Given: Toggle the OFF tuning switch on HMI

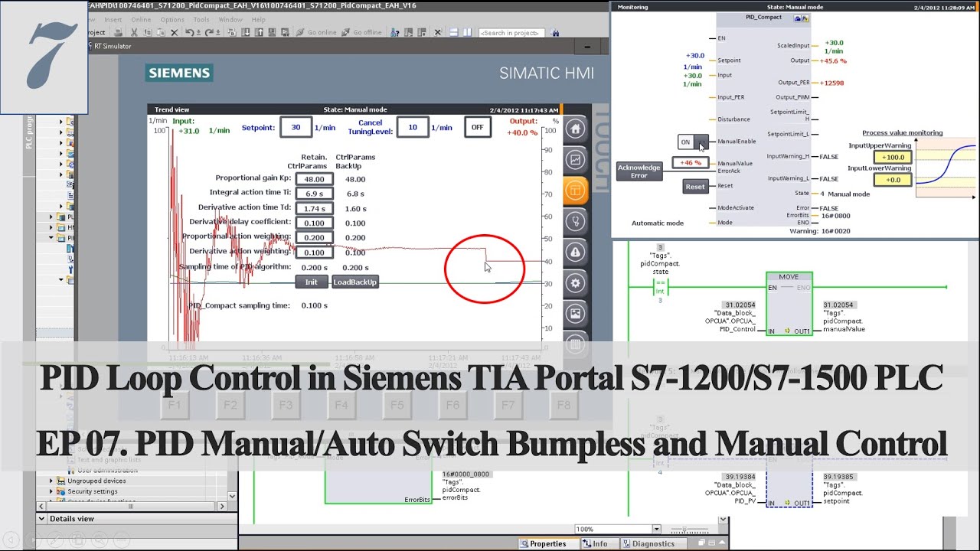Looking at the screenshot, I should (477, 127).
